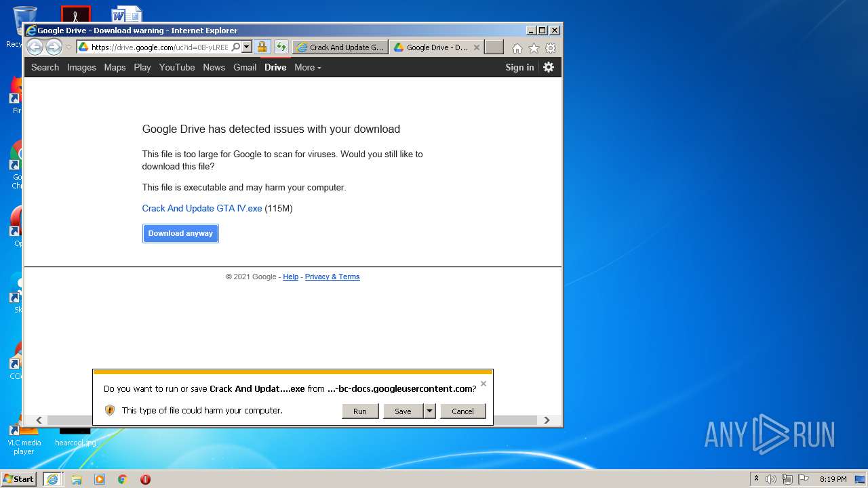The height and width of the screenshot is (488, 868).
Task: Open News in the Google bar
Action: (214, 67)
